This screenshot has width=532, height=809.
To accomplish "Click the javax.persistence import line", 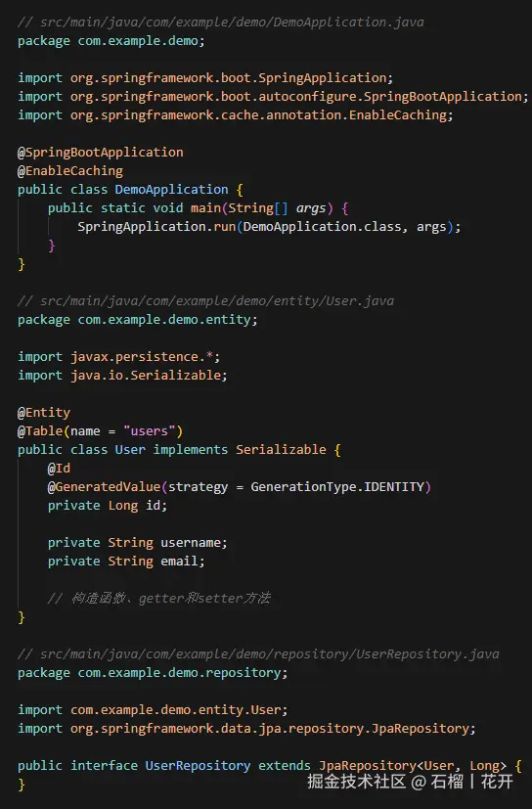I will pyautogui.click(x=118, y=356).
